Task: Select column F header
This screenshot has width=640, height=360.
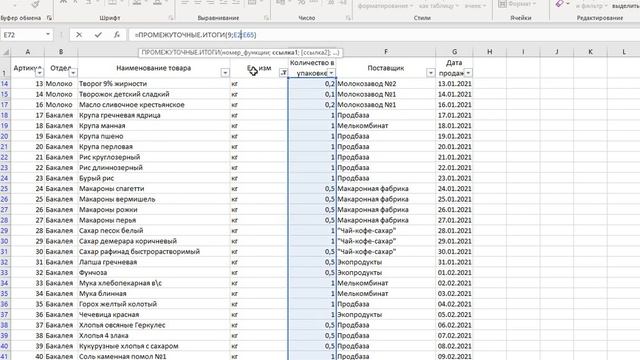Action: click(386, 52)
